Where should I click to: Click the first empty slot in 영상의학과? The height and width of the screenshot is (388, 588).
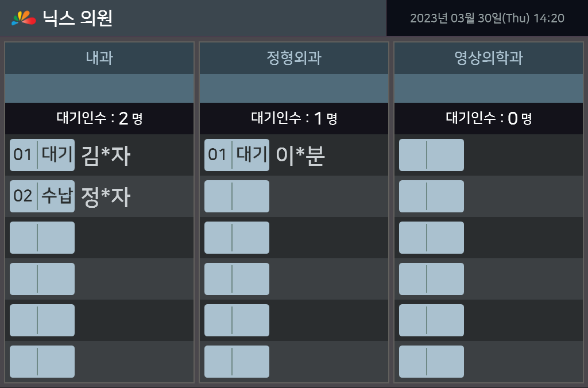[x=431, y=155]
